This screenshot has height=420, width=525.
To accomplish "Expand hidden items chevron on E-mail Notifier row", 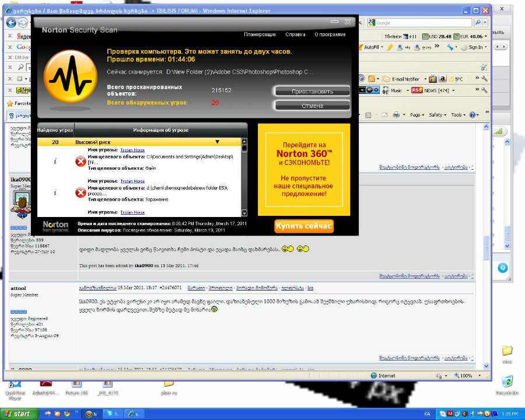I will coord(477,78).
